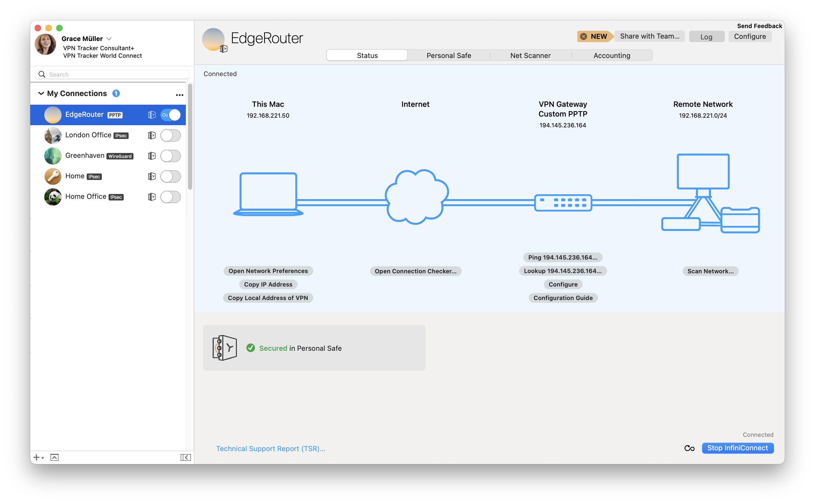Viewport: 815px width, 504px height.
Task: Open the Technical Support Report (TSR) link
Action: click(x=270, y=449)
